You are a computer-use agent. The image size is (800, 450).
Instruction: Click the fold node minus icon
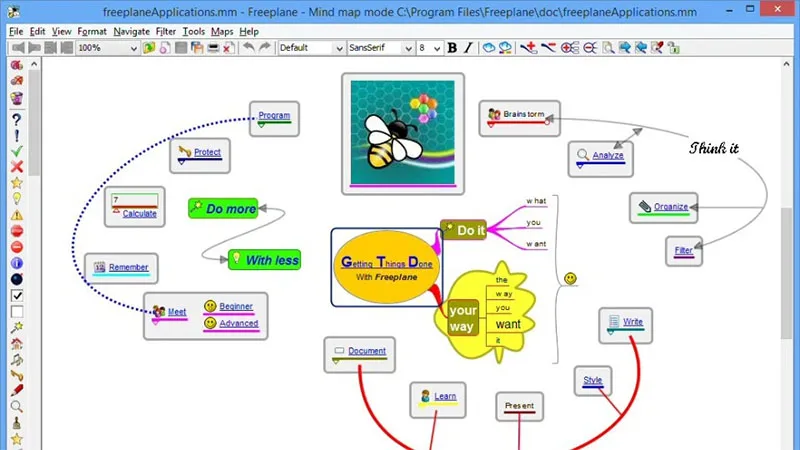coord(590,48)
